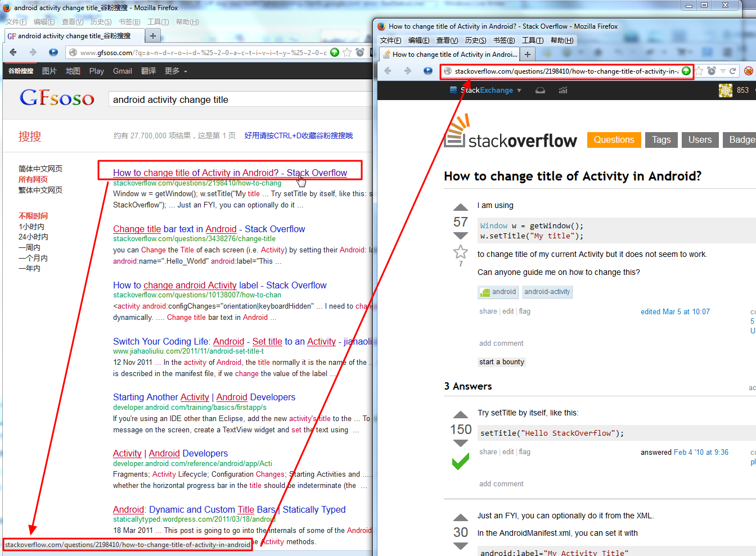Screen dimensions: 756x556
Task: Click the clock icon in GFsoso address bar
Action: [360, 52]
